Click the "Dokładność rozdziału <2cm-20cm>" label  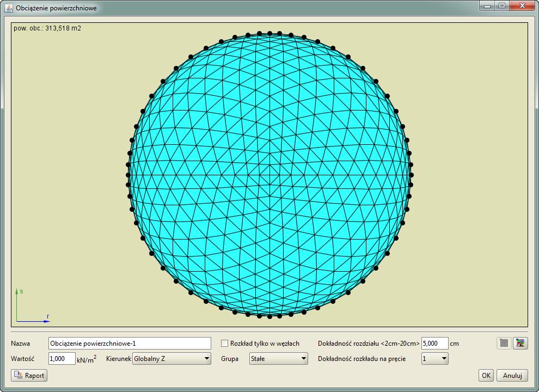coord(369,343)
